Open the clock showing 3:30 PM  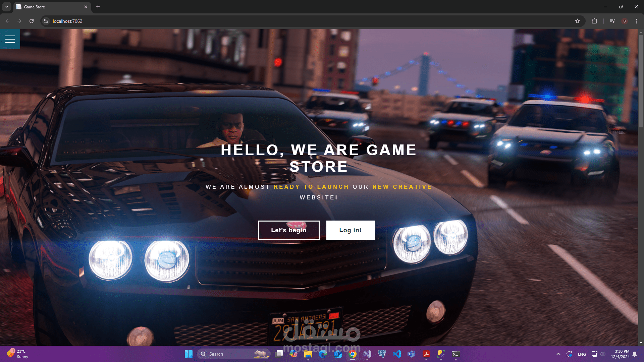coord(620,354)
